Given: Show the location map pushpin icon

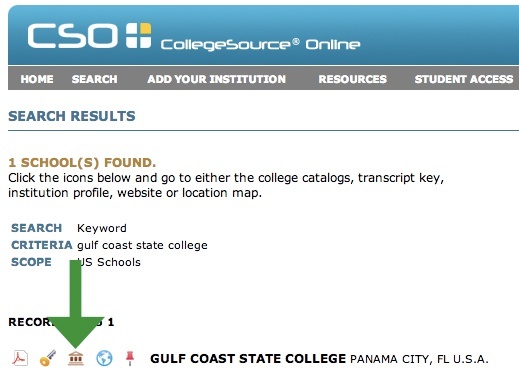Looking at the screenshot, I should tap(130, 358).
